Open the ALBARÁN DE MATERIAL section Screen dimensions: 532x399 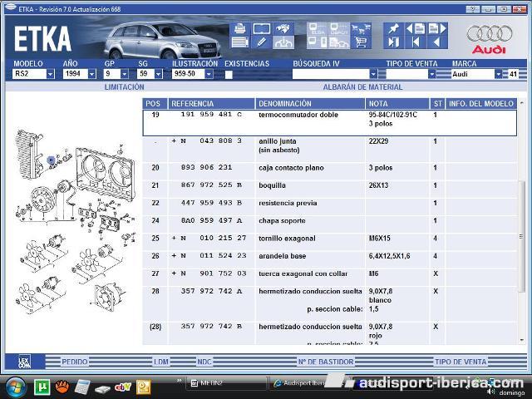pyautogui.click(x=362, y=87)
